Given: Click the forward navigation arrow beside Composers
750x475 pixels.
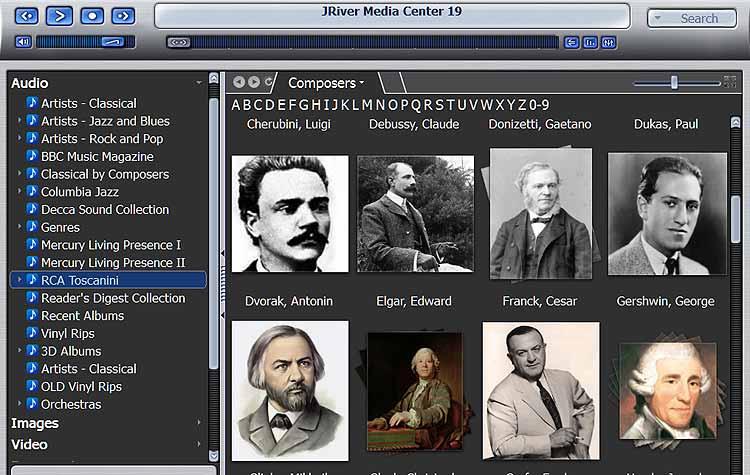Looking at the screenshot, I should (x=254, y=82).
